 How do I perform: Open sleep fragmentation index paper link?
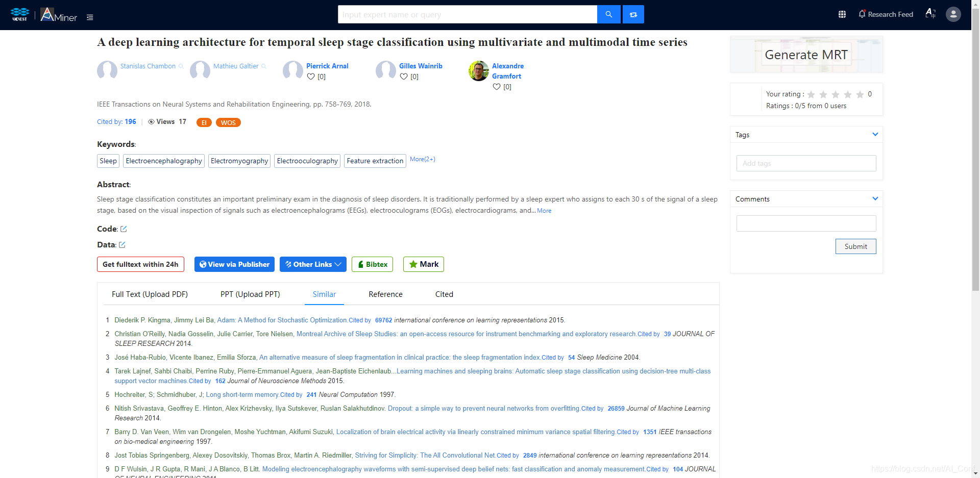[400, 358]
